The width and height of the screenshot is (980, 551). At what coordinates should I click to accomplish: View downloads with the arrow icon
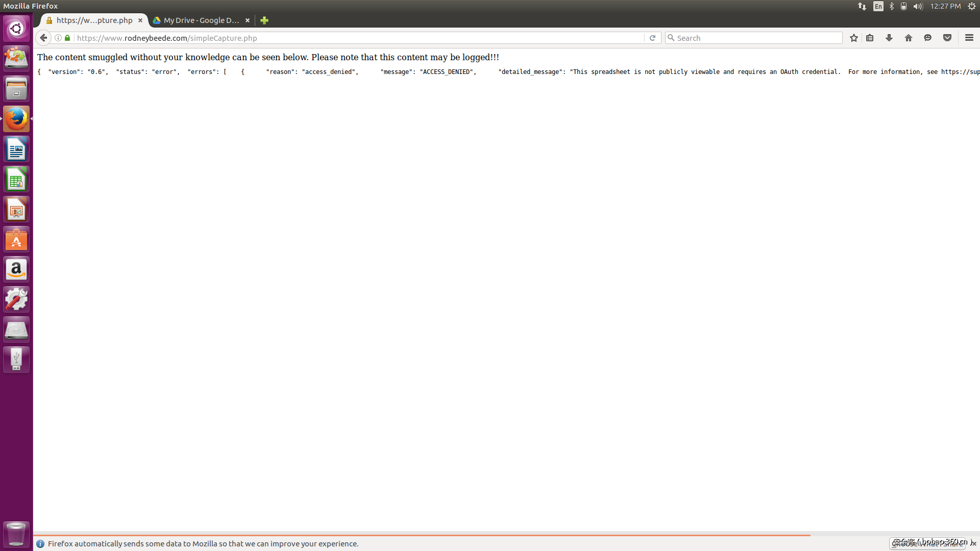click(889, 38)
